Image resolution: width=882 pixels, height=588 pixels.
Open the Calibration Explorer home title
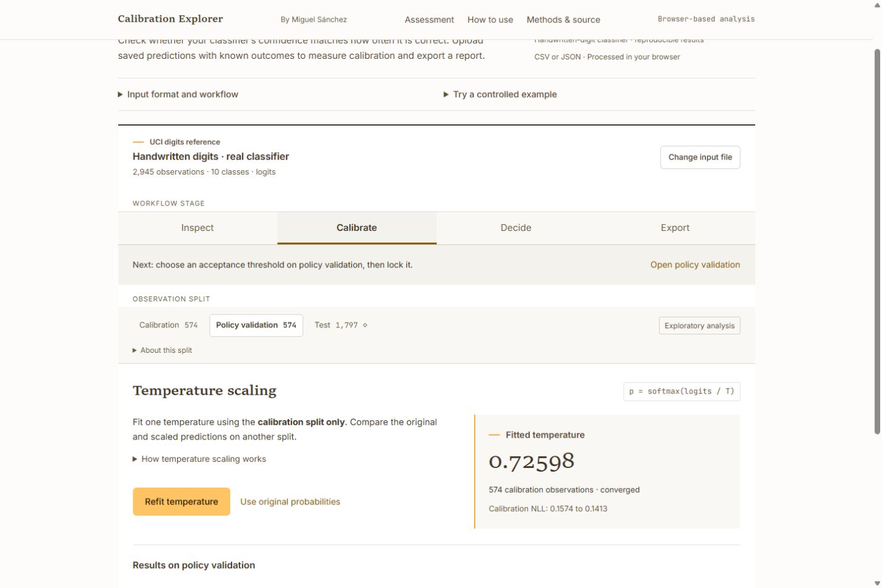[x=170, y=19]
